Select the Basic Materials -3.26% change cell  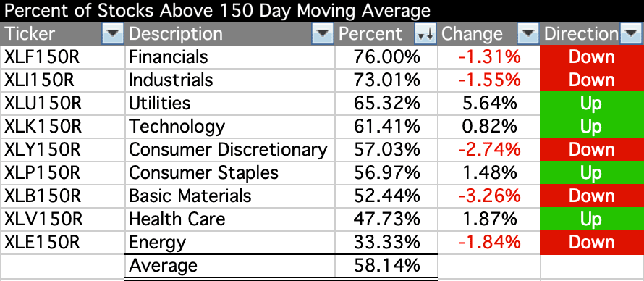click(488, 196)
